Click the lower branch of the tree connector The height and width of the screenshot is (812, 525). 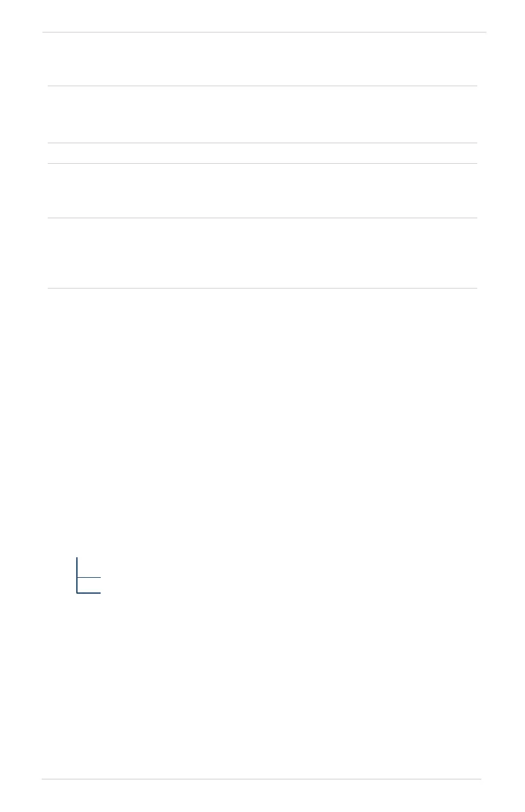tap(89, 592)
